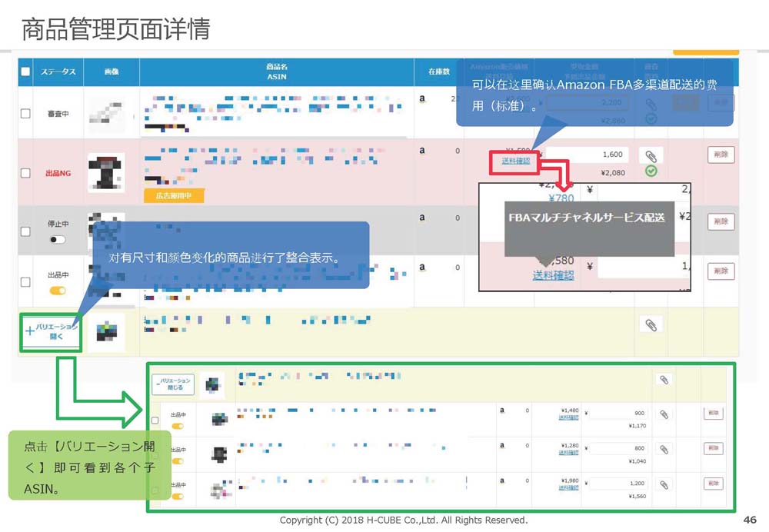
Task: Open the enlarged 送料確認 link in popup
Action: (x=553, y=275)
